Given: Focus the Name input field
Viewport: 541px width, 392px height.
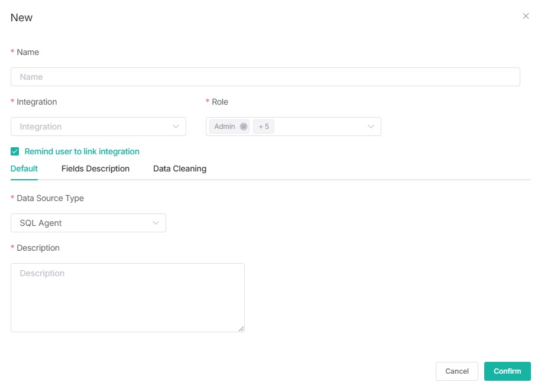Looking at the screenshot, I should pyautogui.click(x=265, y=77).
